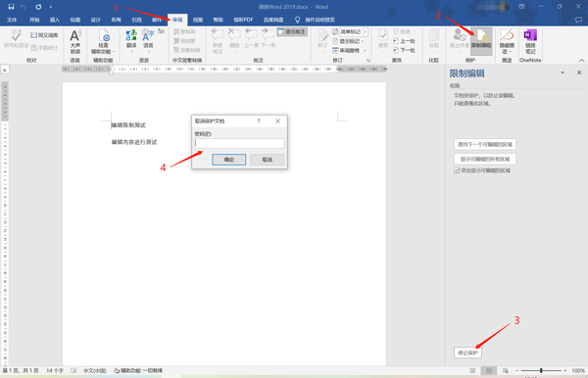The image size is (588, 378).
Task: Click the zoom slider in status bar
Action: [x=541, y=370]
